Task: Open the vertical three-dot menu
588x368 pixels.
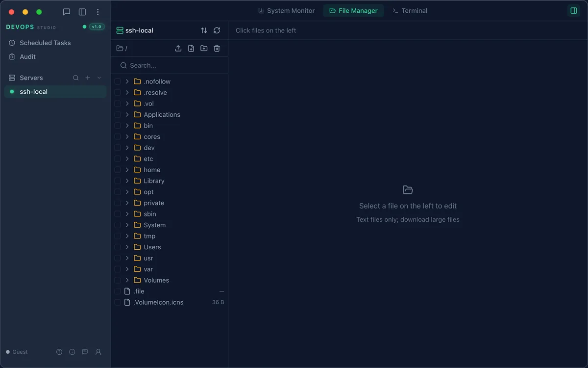Action: (98, 12)
